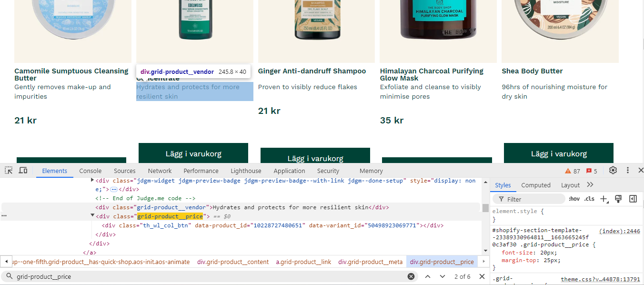Viewport: 644px width, 285px height.
Task: Go to previous search result arrow
Action: [x=428, y=276]
